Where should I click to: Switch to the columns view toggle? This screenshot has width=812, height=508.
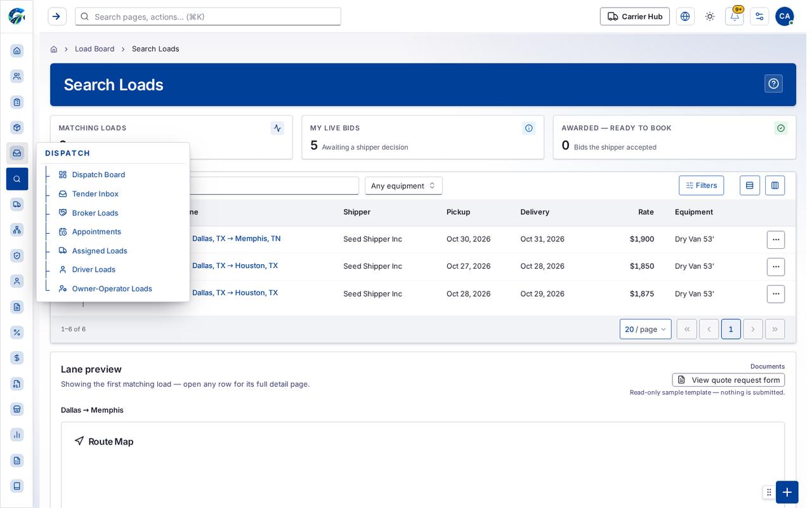click(x=775, y=185)
